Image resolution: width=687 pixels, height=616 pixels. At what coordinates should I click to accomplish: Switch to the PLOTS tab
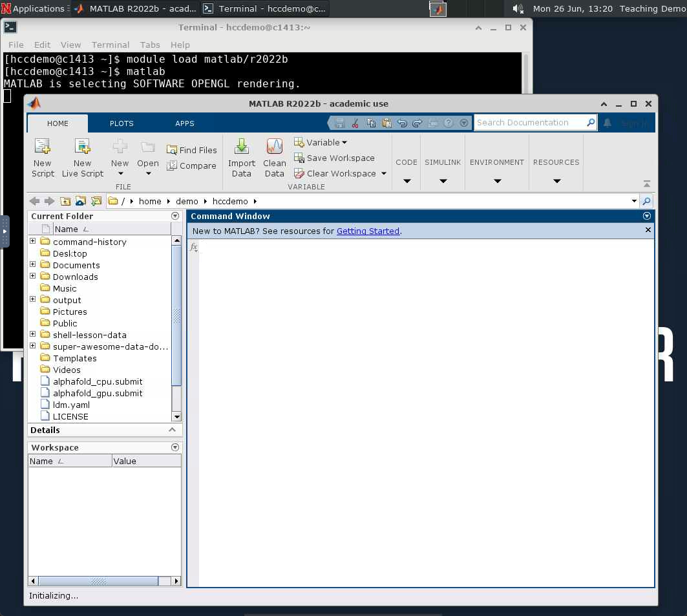click(x=122, y=123)
